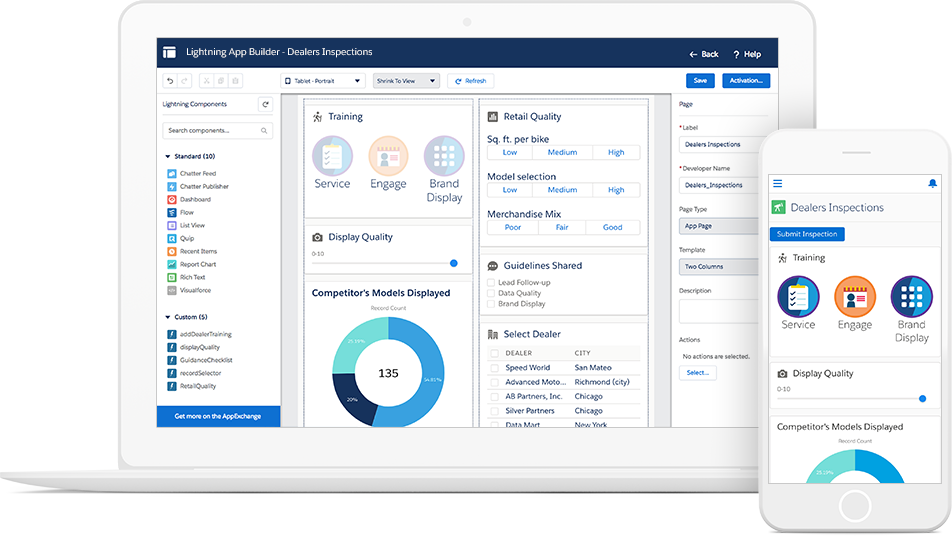Select the Dashboard component
952x537 pixels.
[x=189, y=199]
